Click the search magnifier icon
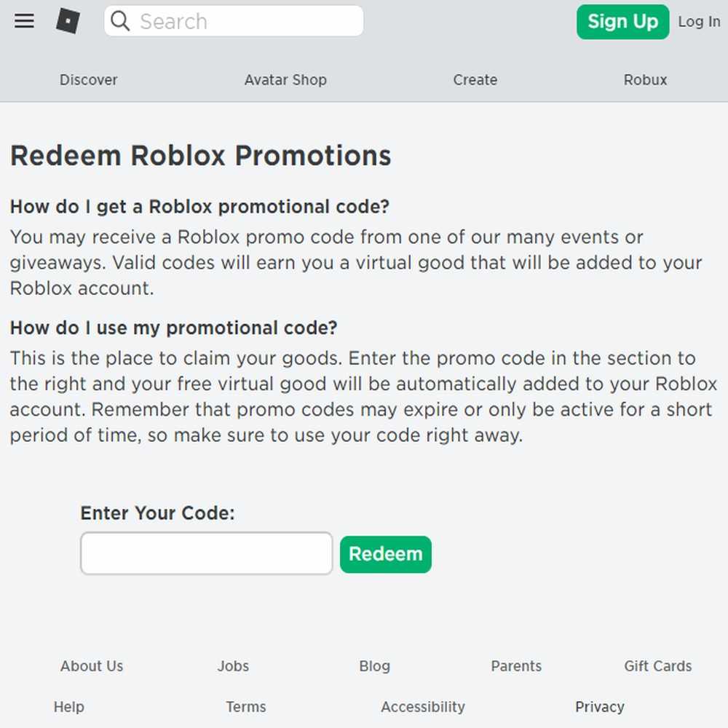The height and width of the screenshot is (728, 728). (120, 21)
